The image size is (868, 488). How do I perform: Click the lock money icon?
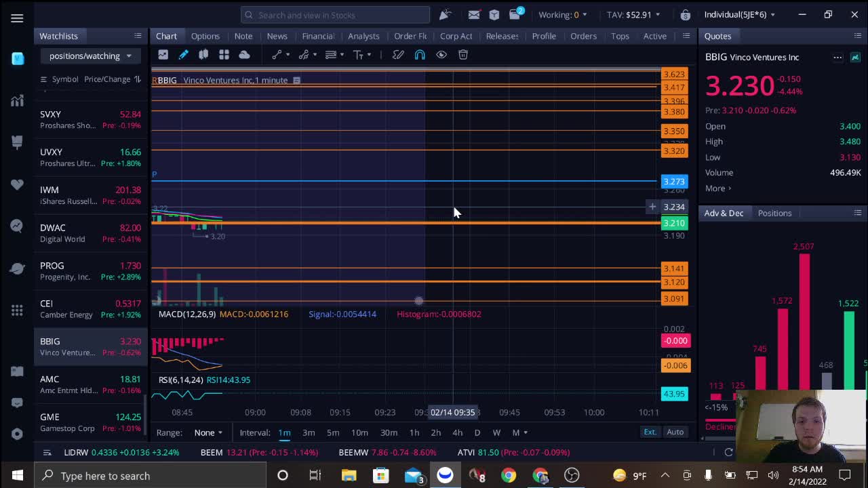click(686, 15)
